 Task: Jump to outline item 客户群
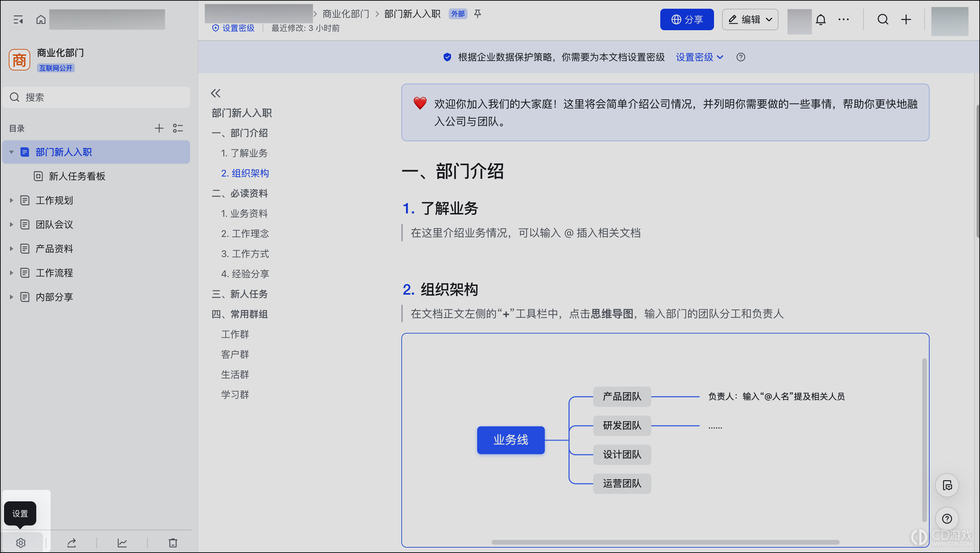pos(235,354)
